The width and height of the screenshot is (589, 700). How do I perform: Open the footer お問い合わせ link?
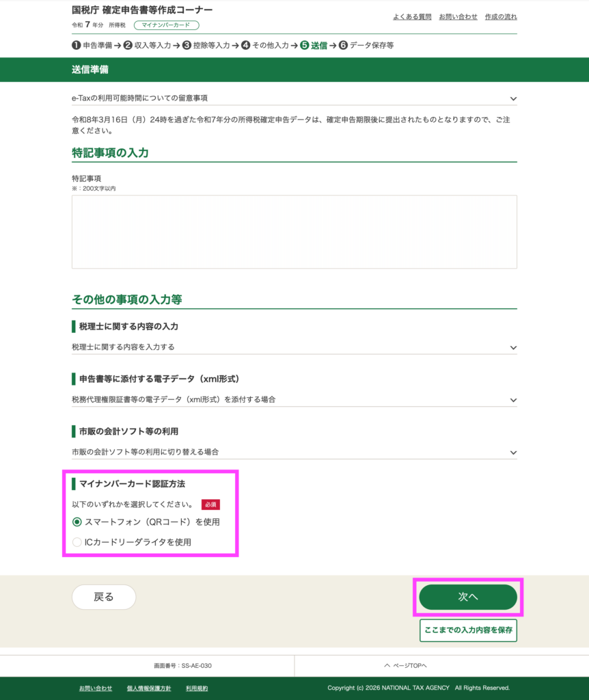tap(96, 688)
